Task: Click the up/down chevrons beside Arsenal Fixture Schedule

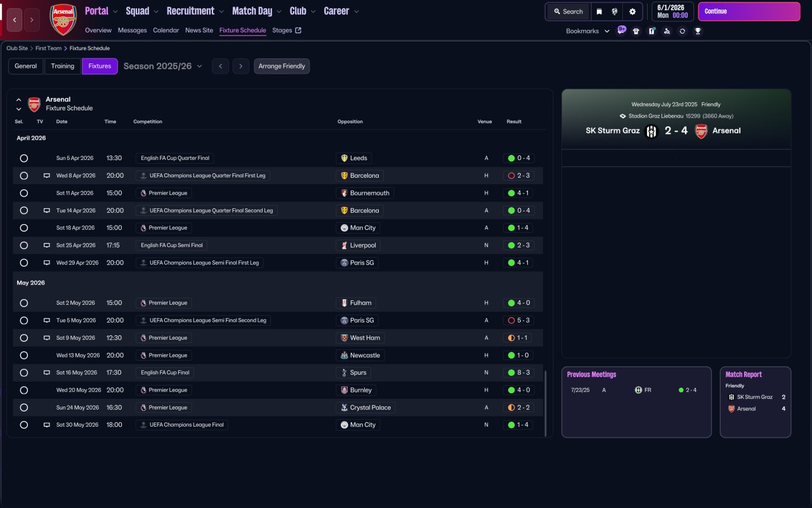Action: pyautogui.click(x=18, y=104)
